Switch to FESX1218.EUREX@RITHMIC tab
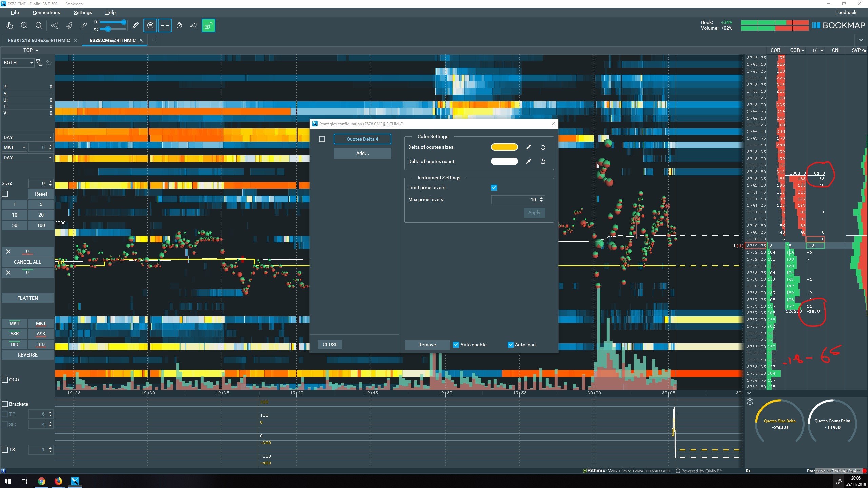Screen dimensions: 868x488 39,40
